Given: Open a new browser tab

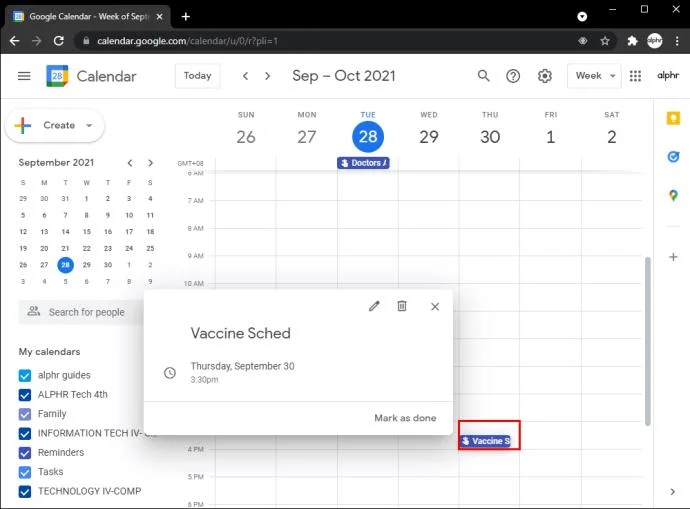Looking at the screenshot, I should [x=186, y=17].
